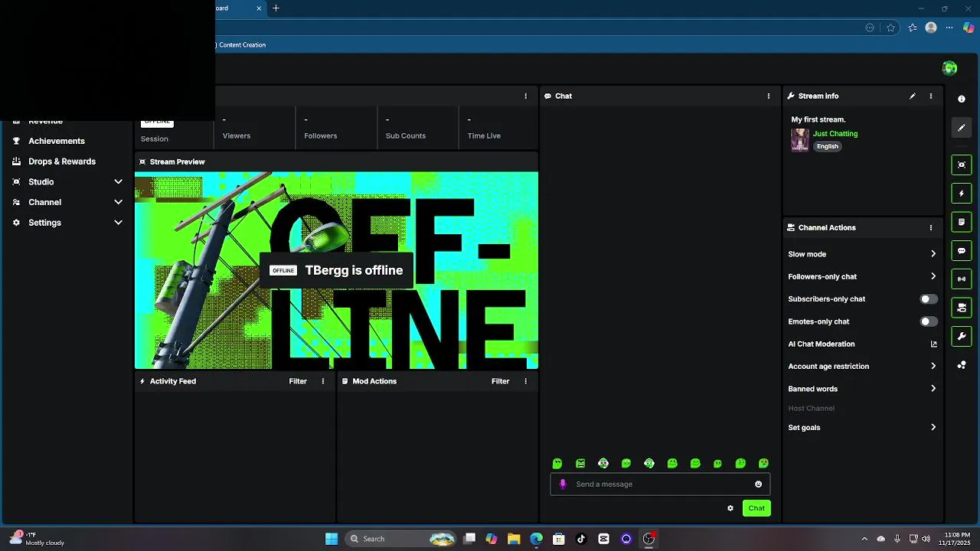980x551 pixels.
Task: Toggle the note-shaped Mod Actions sidebar icon
Action: (x=962, y=222)
